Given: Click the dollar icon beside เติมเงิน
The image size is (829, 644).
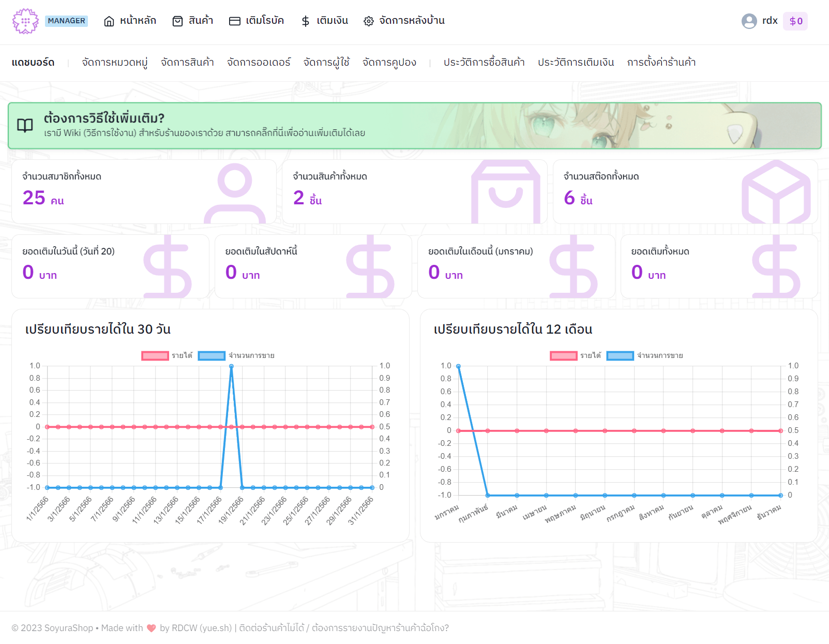Looking at the screenshot, I should (306, 21).
